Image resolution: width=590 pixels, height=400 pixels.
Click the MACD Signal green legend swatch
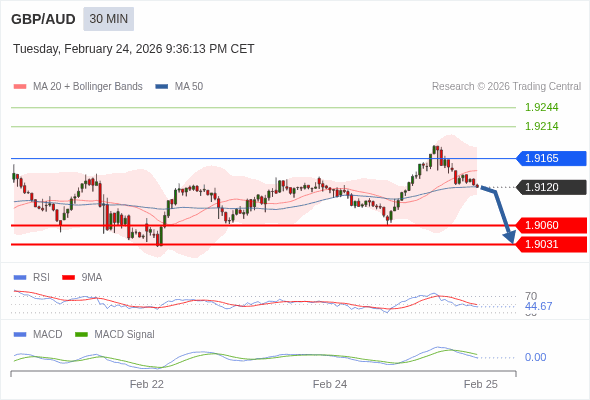tap(81, 335)
